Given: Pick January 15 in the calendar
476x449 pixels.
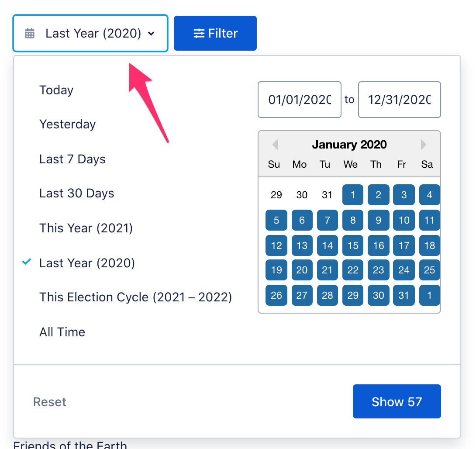Looking at the screenshot, I should click(353, 245).
